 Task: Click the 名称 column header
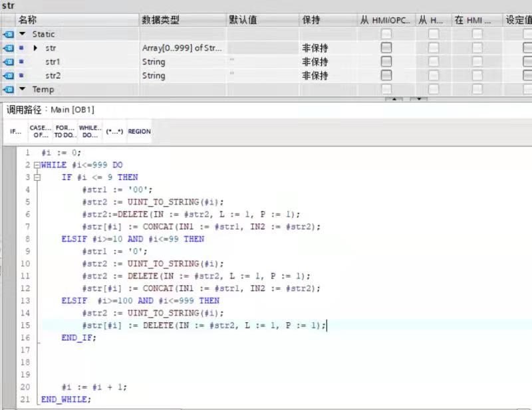coord(28,20)
